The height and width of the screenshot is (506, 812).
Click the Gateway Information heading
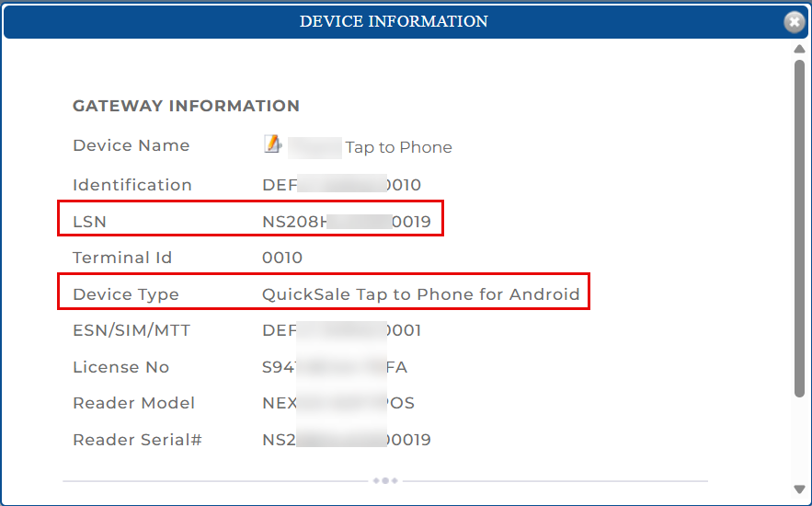pos(186,106)
